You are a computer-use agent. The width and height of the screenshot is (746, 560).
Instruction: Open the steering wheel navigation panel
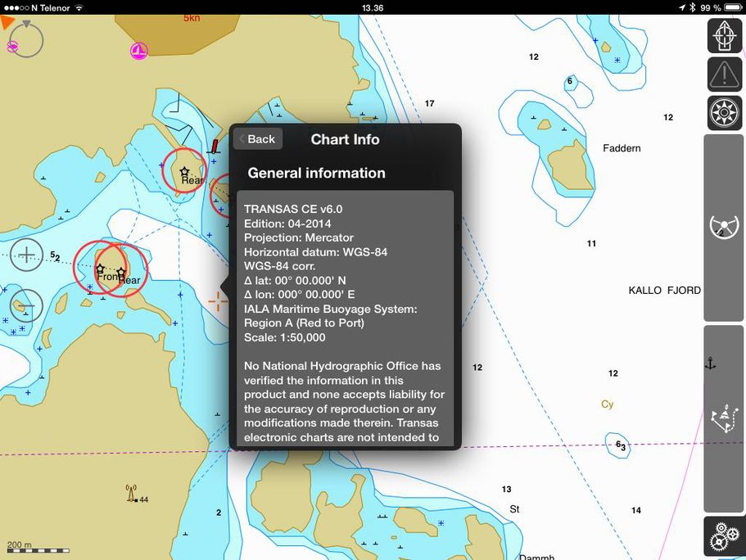click(724, 227)
